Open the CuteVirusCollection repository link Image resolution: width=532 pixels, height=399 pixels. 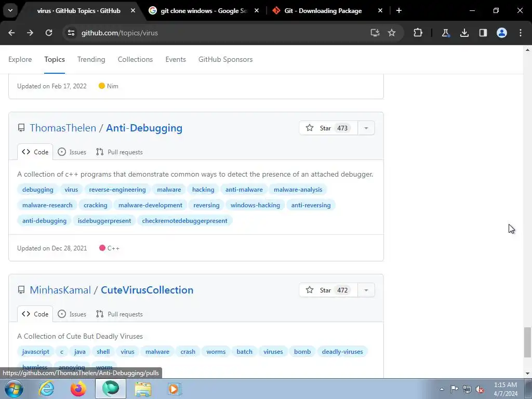click(147, 290)
